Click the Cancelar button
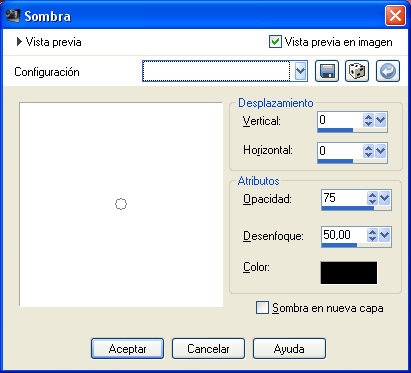Image resolution: width=411 pixels, height=373 pixels. [208, 349]
